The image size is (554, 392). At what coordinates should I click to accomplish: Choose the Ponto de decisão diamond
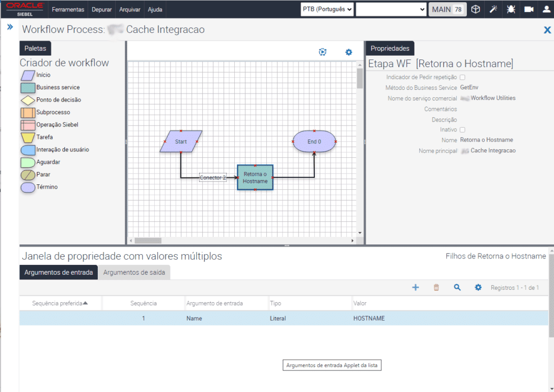28,100
